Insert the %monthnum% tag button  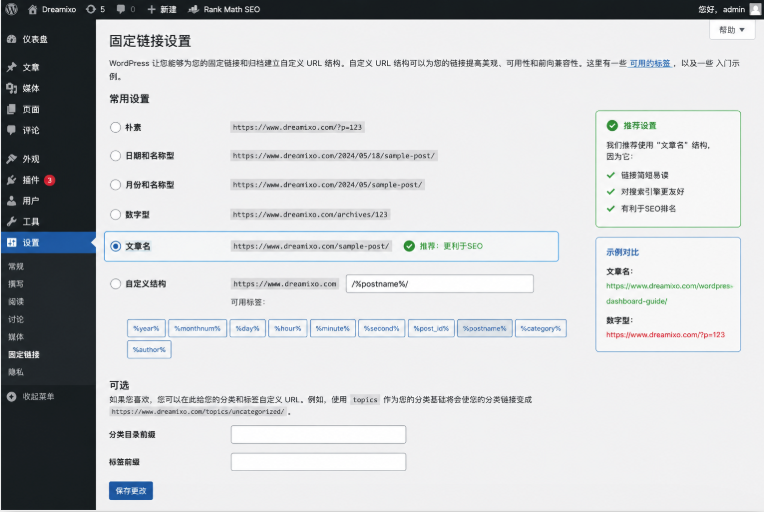coord(197,328)
